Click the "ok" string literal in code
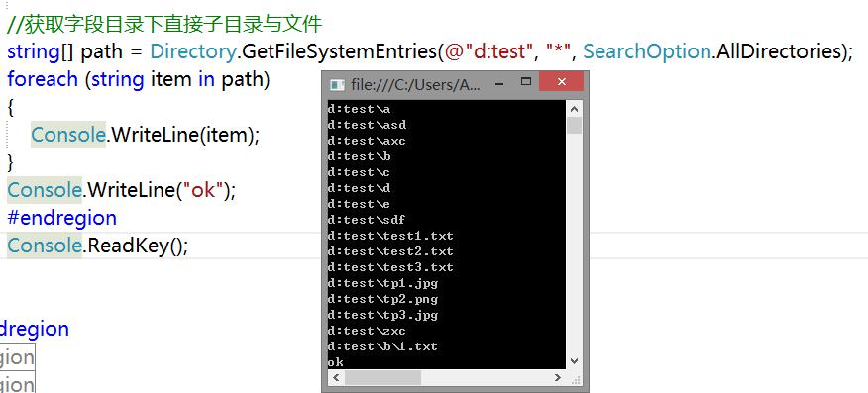Screen dimensions: 868x393 point(202,190)
